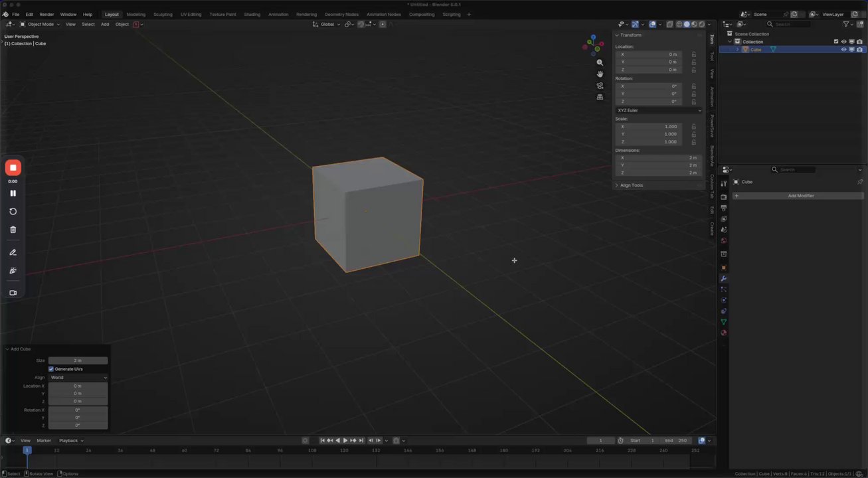Open the Playback dropdown in the timeline
Viewport: 868px width, 478px height.
(x=71, y=441)
